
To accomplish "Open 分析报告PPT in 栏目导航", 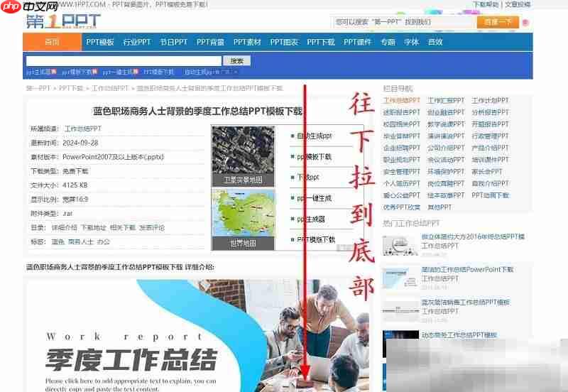I will [x=490, y=112].
